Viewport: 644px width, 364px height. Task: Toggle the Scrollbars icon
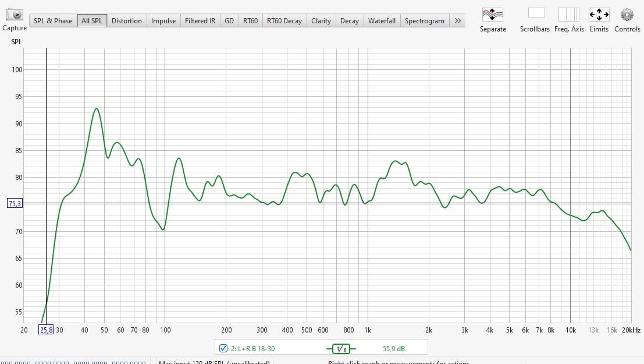(x=535, y=13)
